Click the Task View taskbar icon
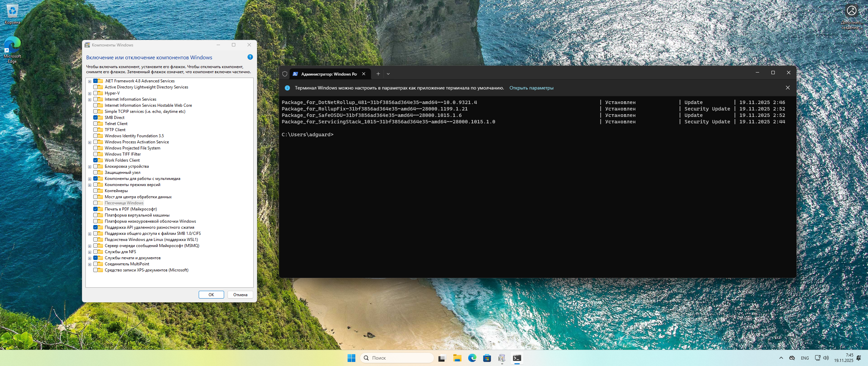 click(x=442, y=358)
